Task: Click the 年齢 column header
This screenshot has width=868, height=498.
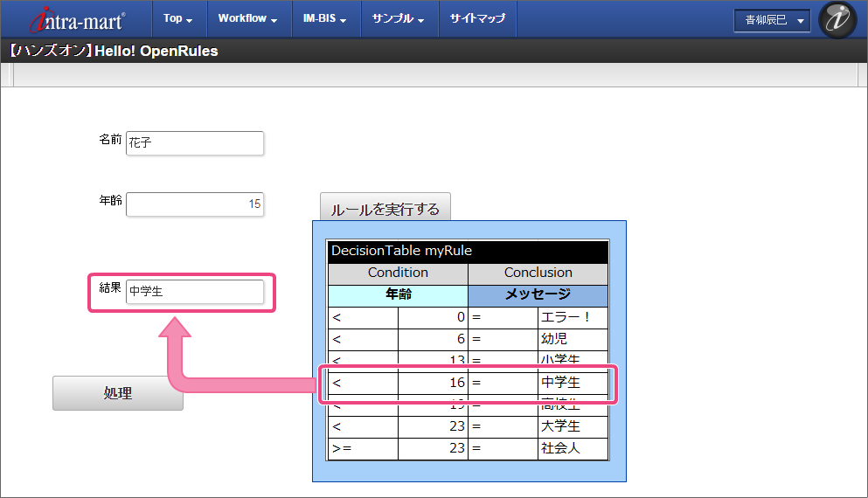Action: coord(398,295)
